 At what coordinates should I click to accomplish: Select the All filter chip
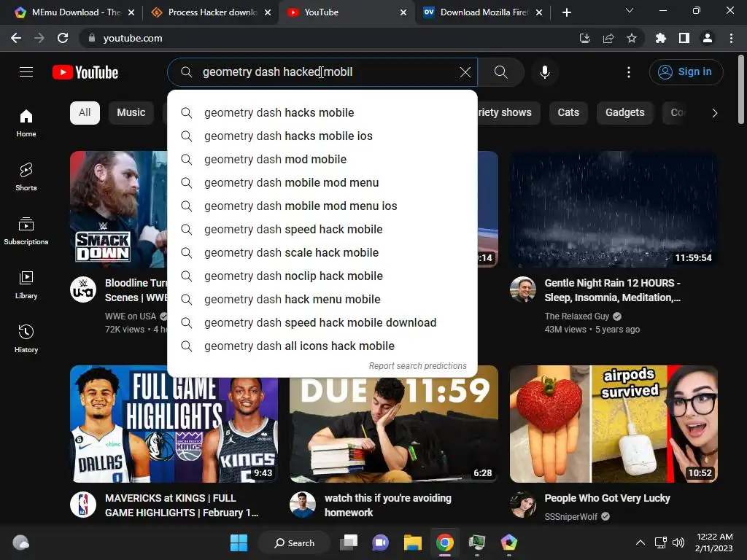85,113
